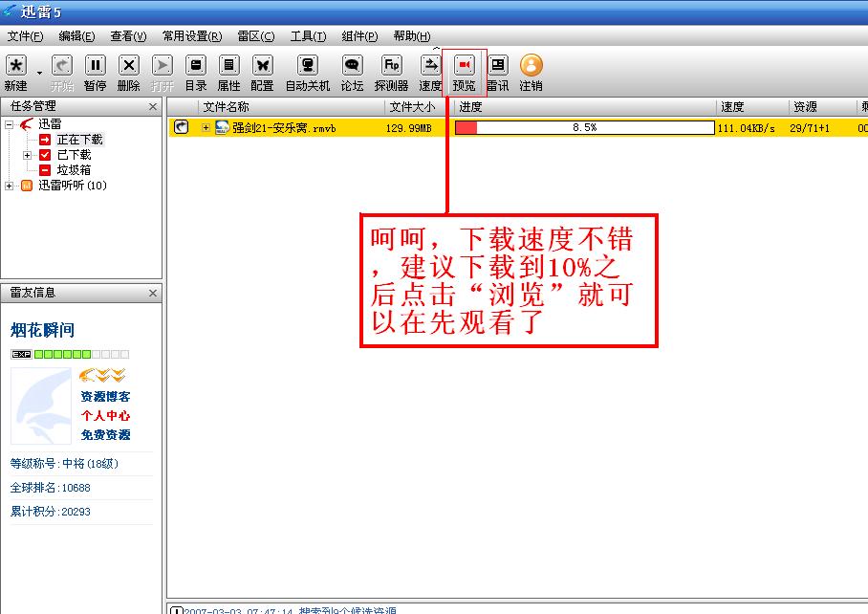
Task: Open the 探测器 (FTP explorer) icon
Action: (x=391, y=65)
